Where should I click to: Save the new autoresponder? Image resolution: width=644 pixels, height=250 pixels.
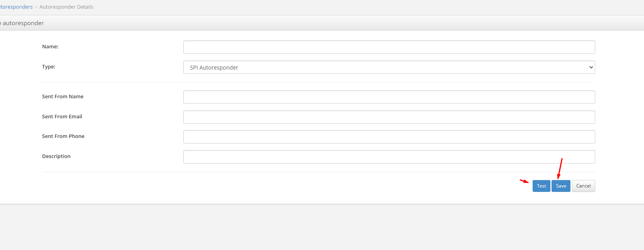(561, 186)
